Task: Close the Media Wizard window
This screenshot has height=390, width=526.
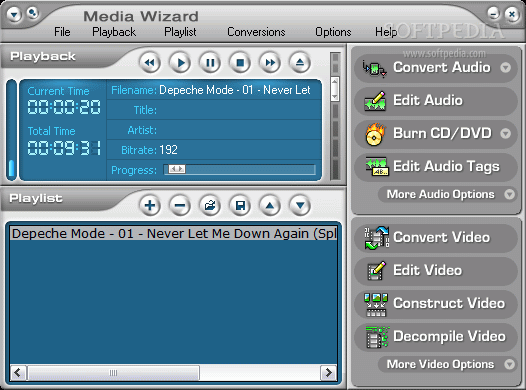Action: (512, 14)
